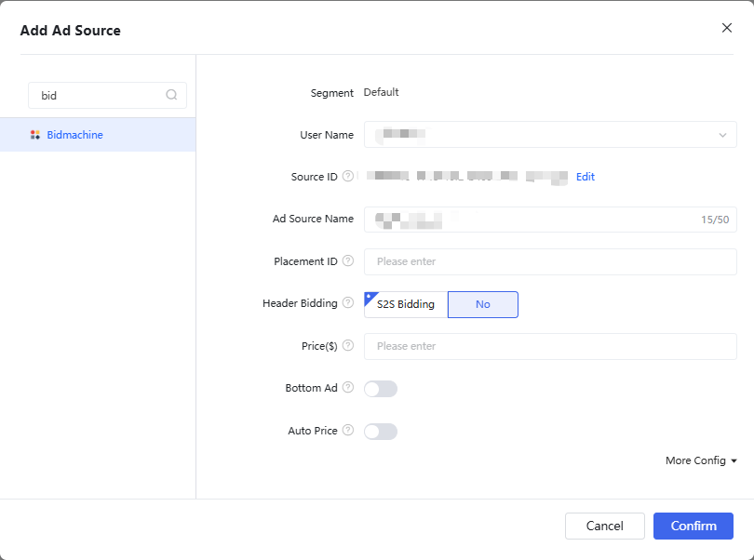
Task: Focus the Placement ID input field
Action: coord(549,261)
